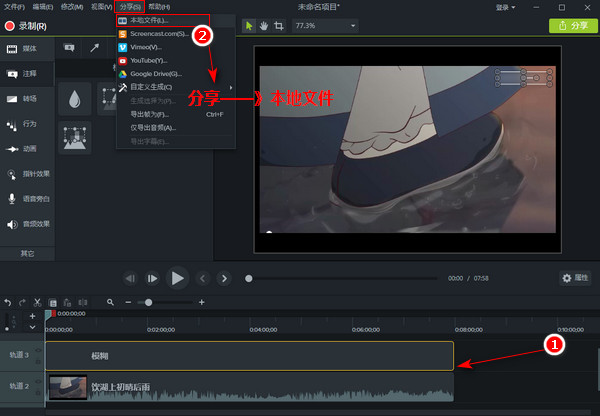Viewport: 600px width, 416px height.
Task: Click the red Record button
Action: pos(26,26)
